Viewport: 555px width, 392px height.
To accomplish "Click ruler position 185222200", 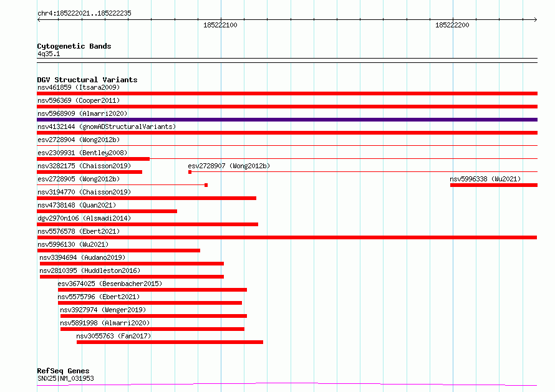I will pyautogui.click(x=452, y=25).
